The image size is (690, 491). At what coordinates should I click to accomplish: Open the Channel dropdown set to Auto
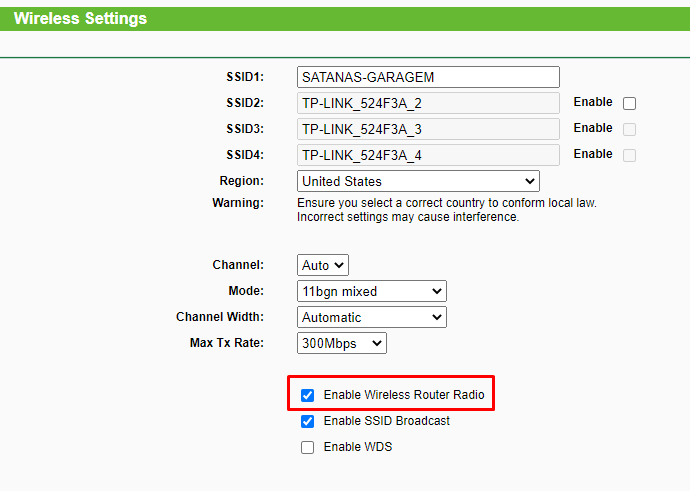tap(323, 265)
